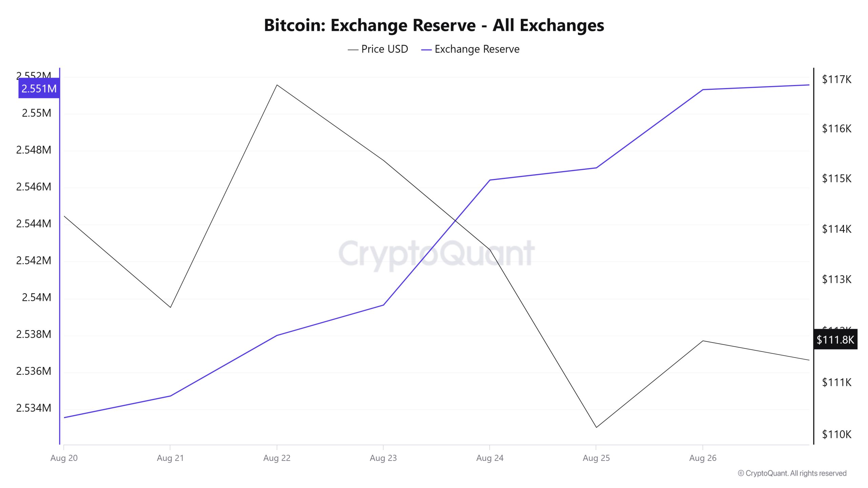Click the 2.551M purple value badge
This screenshot has width=868, height=488.
[39, 88]
